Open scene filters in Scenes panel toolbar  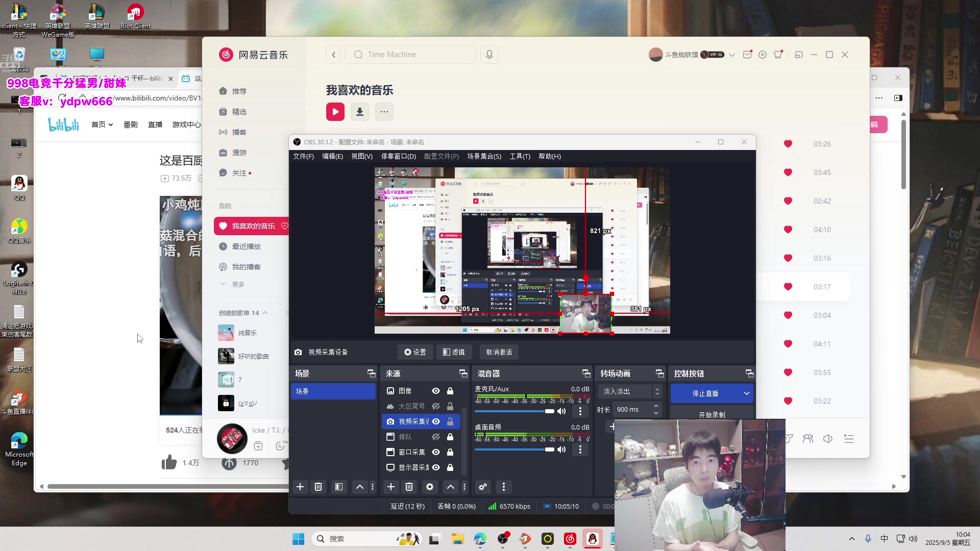[338, 487]
